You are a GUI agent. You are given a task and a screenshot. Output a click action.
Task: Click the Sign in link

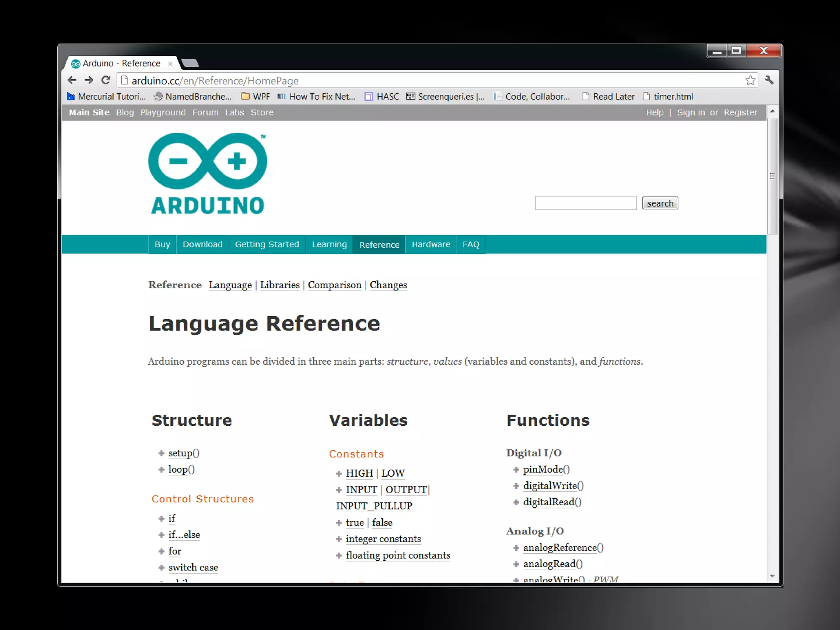[691, 112]
